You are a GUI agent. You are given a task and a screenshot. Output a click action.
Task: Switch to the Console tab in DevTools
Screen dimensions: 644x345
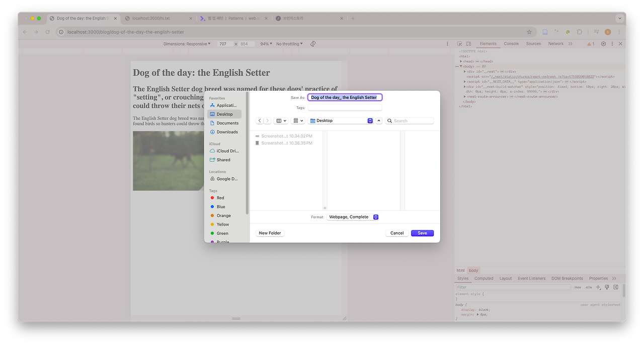tap(511, 44)
